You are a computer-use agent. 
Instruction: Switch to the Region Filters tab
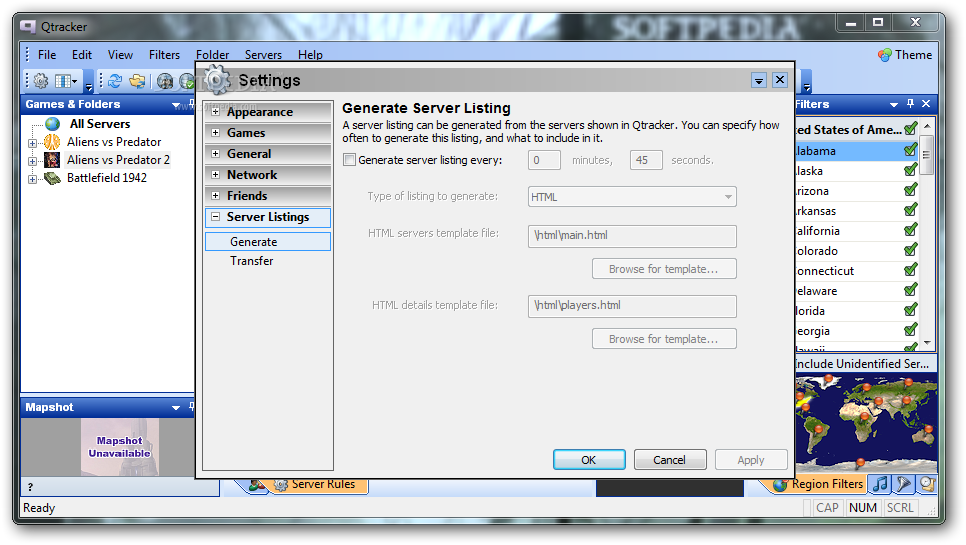pos(818,485)
